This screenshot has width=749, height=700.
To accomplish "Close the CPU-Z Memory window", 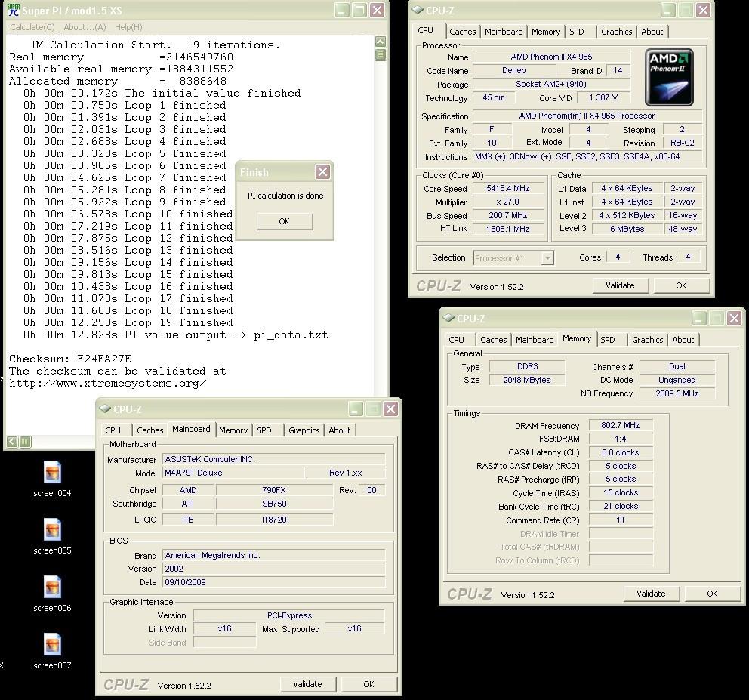I will pos(734,318).
